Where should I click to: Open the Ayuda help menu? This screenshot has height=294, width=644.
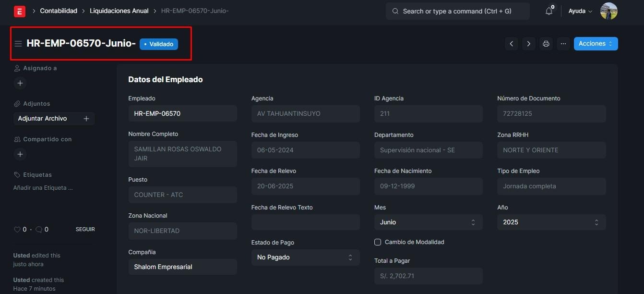[580, 11]
